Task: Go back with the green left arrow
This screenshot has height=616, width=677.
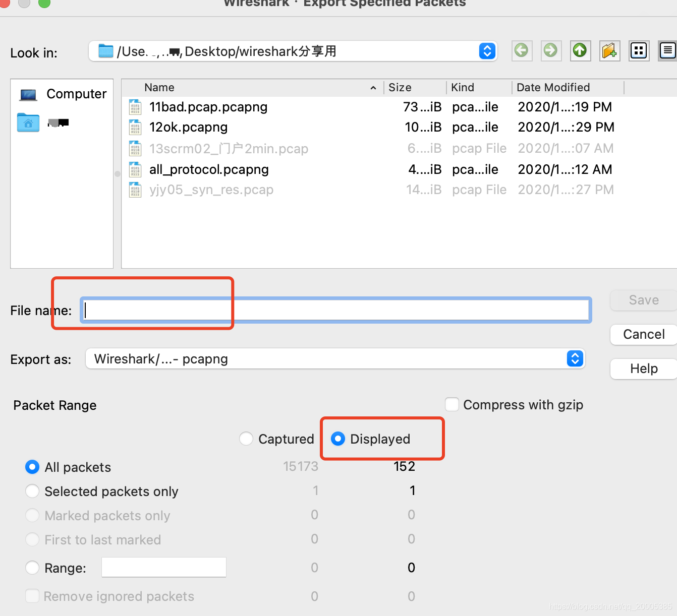Action: click(x=522, y=50)
